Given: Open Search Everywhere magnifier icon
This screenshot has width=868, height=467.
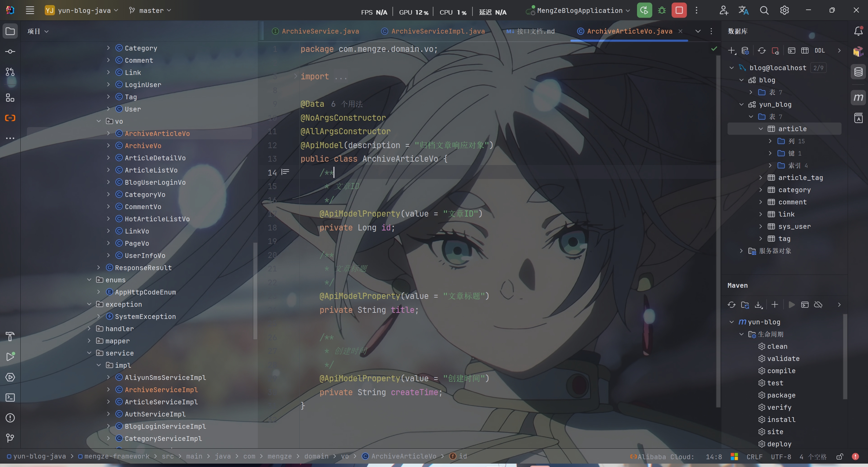Looking at the screenshot, I should click(764, 11).
